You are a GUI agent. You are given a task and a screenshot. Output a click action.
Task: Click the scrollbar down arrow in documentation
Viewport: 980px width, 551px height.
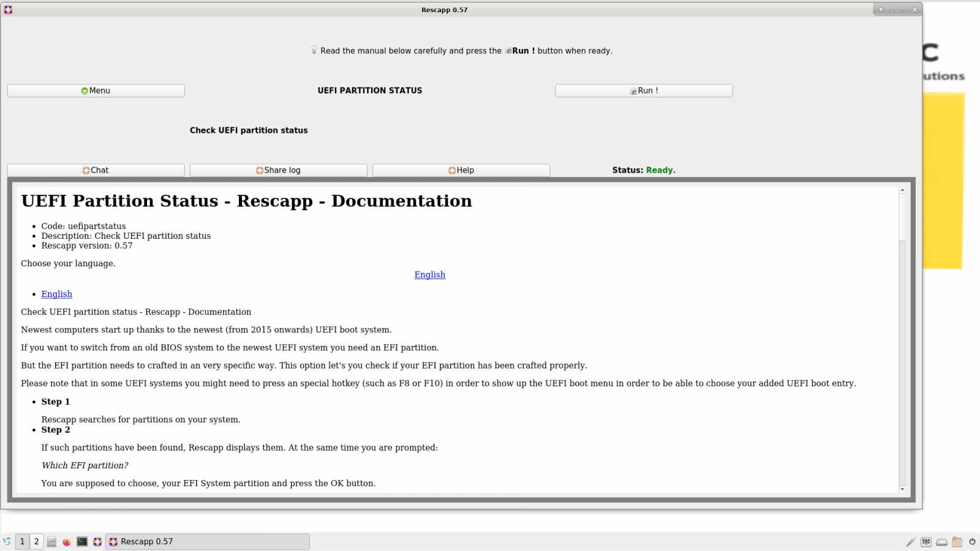tap(902, 489)
